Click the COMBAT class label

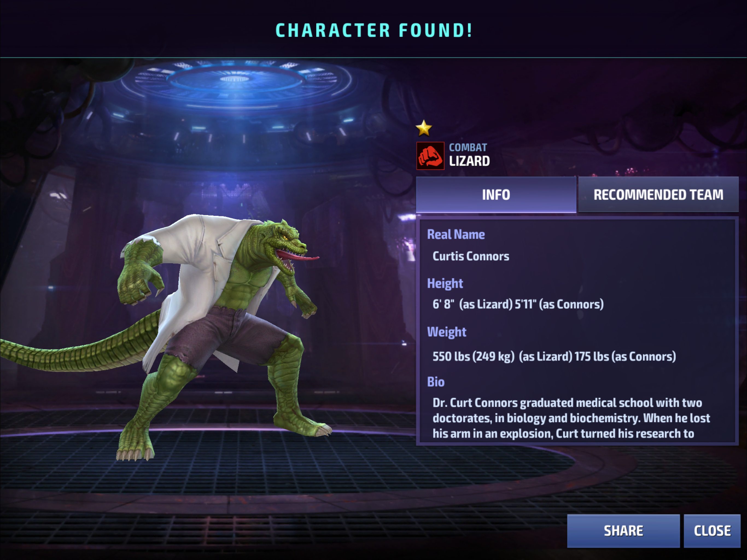[x=468, y=147]
